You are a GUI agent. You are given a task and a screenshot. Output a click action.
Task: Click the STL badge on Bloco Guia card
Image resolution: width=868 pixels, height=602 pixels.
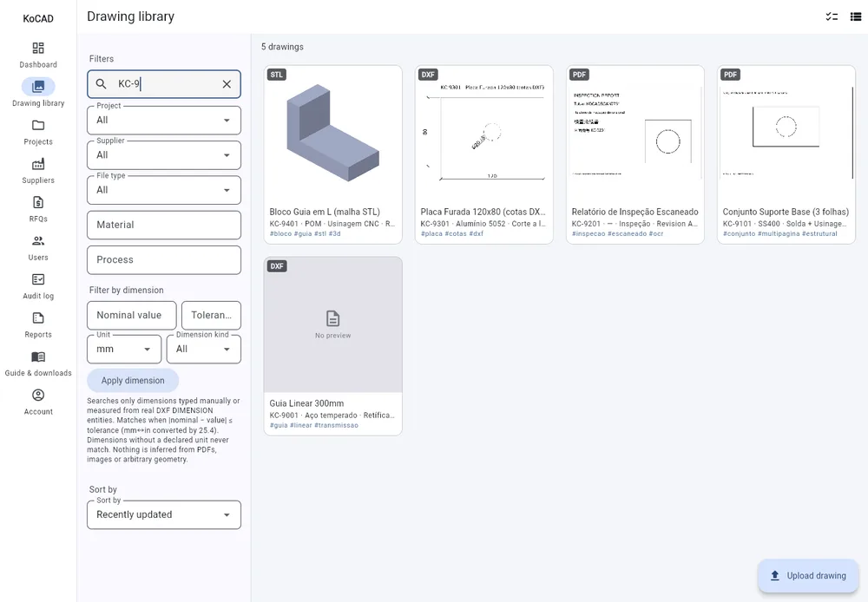(x=277, y=75)
